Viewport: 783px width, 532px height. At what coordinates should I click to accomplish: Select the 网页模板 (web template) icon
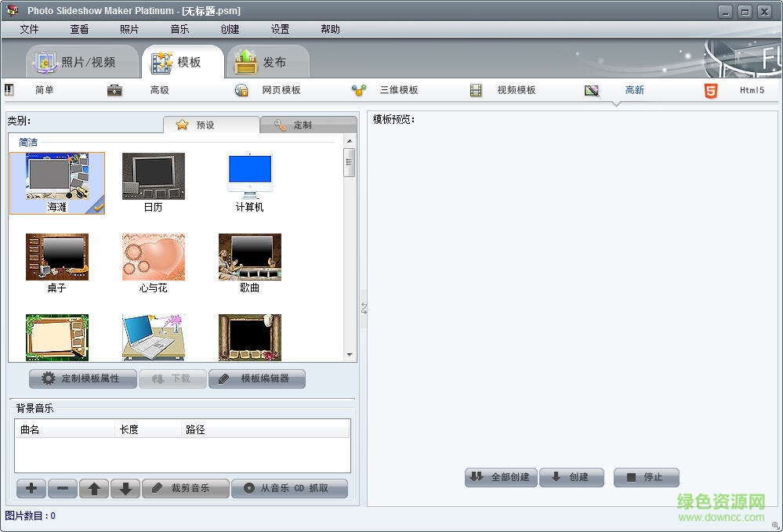243,90
